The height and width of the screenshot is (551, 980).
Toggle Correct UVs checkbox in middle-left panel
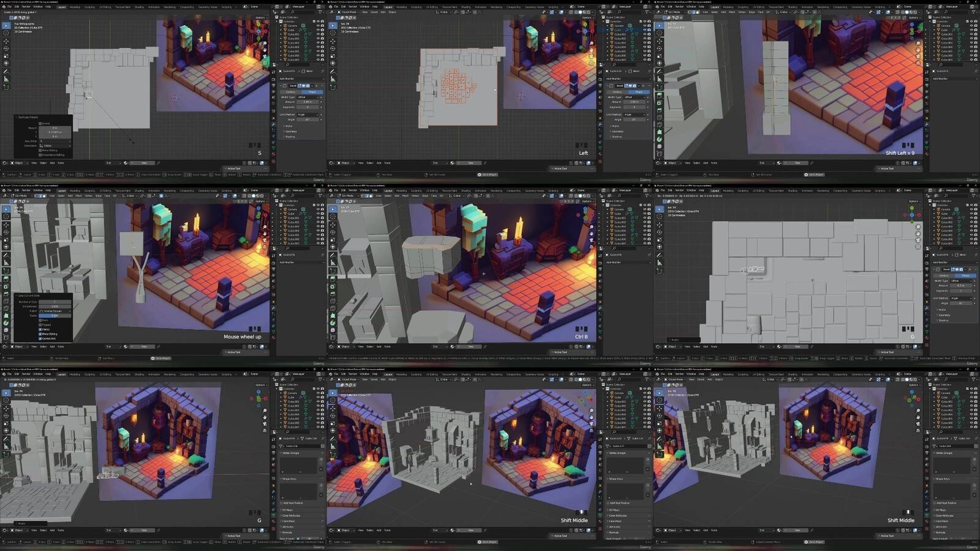click(40, 338)
